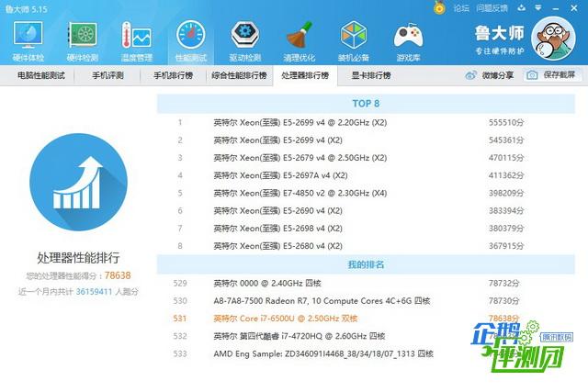588x392 pixels.
Task: Open the 温度管理 temperature management icon
Action: tap(137, 41)
